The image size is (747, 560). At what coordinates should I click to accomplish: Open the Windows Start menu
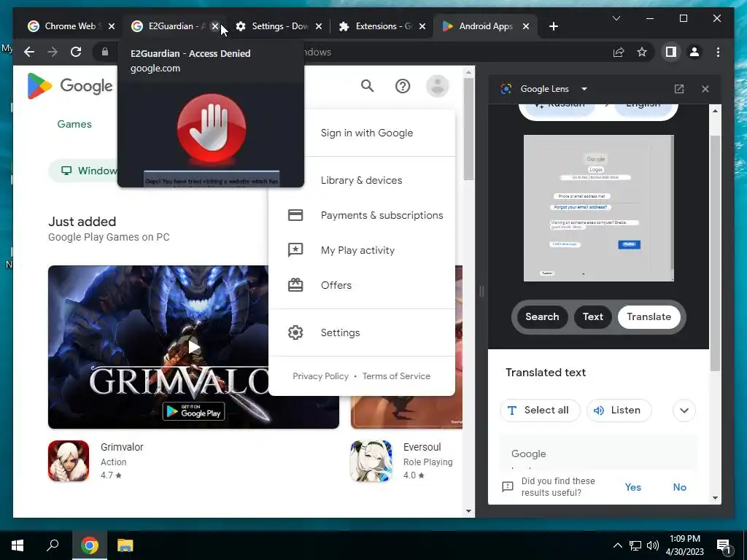[x=18, y=545]
